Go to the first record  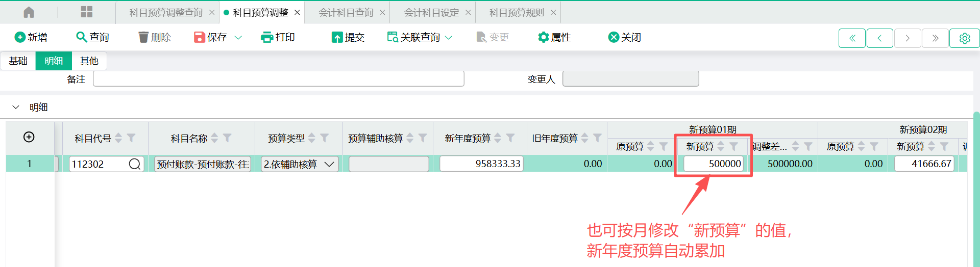tap(852, 38)
